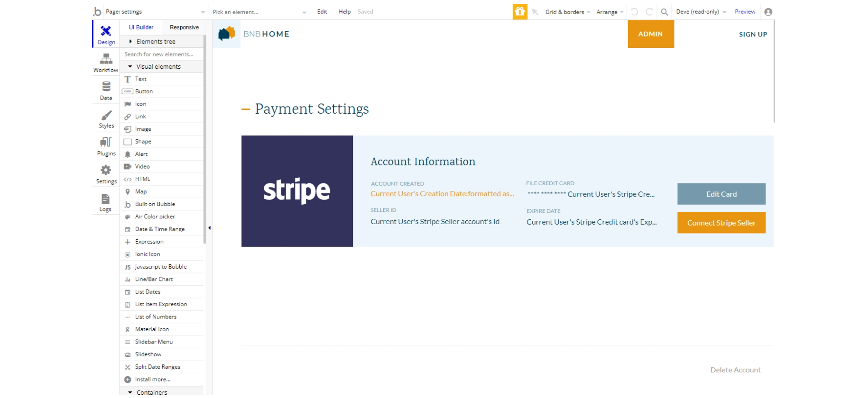Switch to the Responsive tab
The height and width of the screenshot is (398, 868).
[x=184, y=27]
